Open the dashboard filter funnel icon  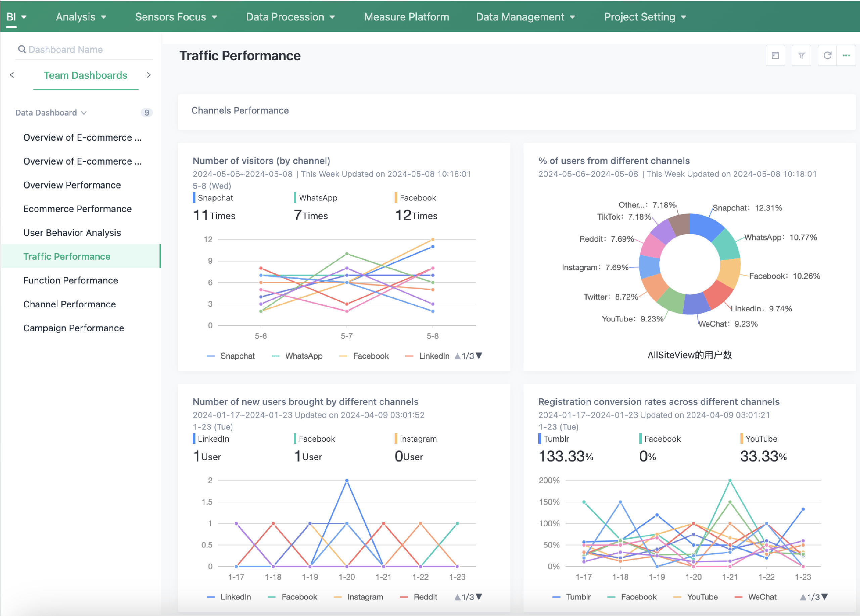pyautogui.click(x=801, y=55)
